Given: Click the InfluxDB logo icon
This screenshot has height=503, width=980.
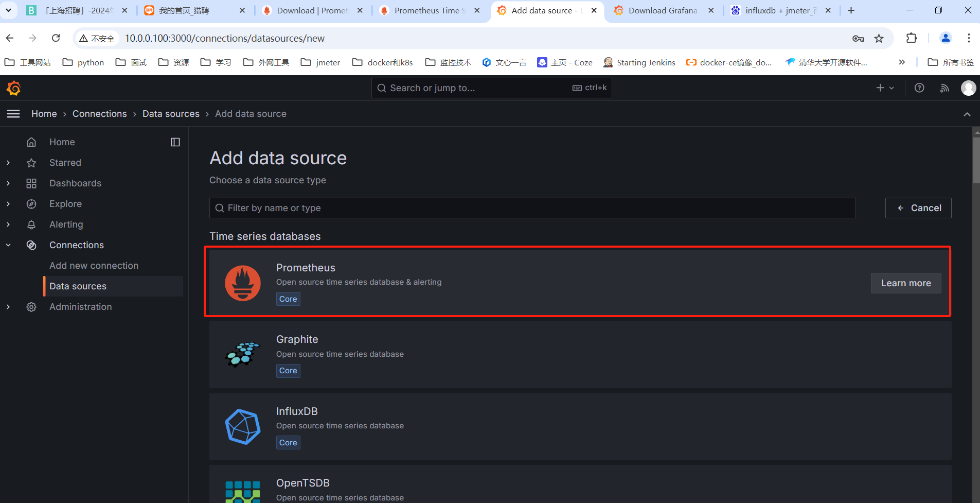Looking at the screenshot, I should click(x=243, y=426).
